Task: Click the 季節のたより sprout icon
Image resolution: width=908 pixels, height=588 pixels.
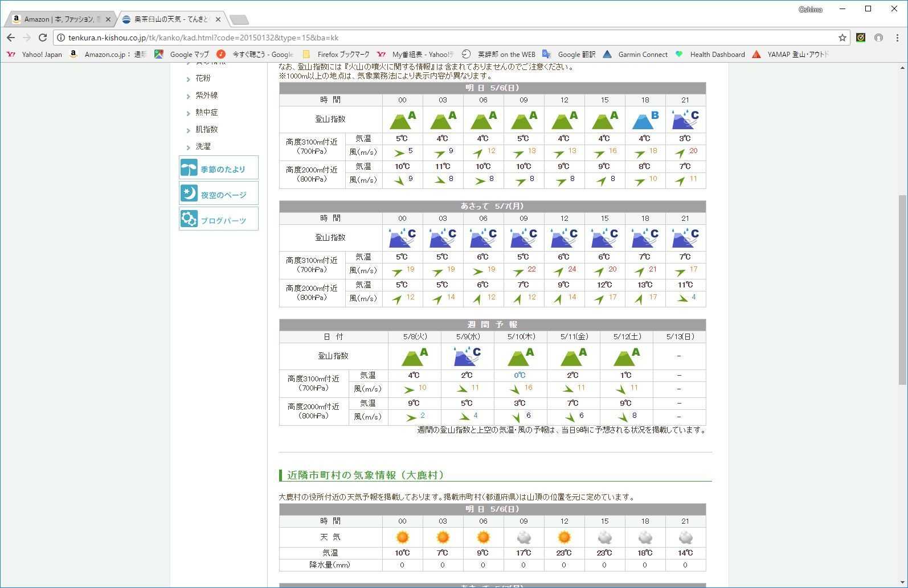Action: pos(189,168)
